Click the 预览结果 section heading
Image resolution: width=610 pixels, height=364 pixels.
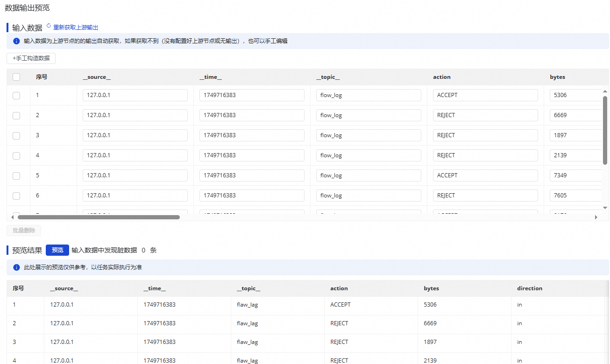(27, 250)
